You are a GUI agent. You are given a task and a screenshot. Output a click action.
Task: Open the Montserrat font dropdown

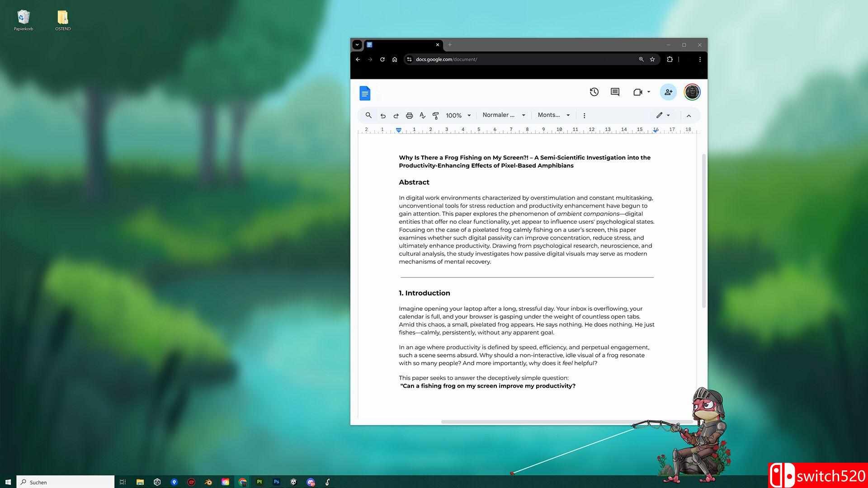(x=553, y=115)
